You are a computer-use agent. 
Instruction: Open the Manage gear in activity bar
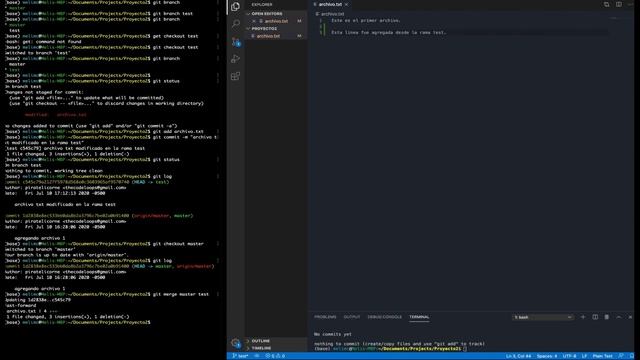pos(236,343)
